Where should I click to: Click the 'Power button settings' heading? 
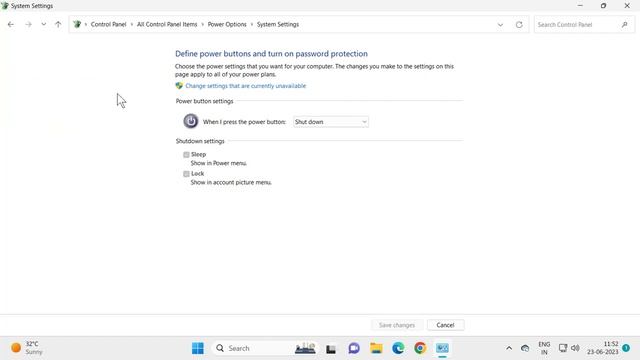coord(204,101)
